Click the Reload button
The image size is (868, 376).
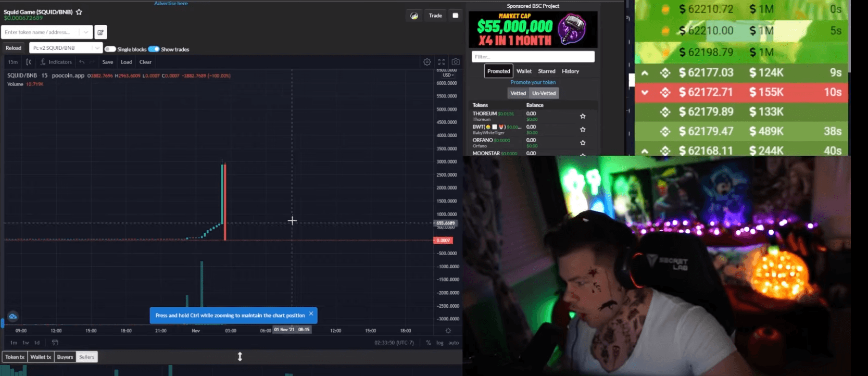[14, 48]
